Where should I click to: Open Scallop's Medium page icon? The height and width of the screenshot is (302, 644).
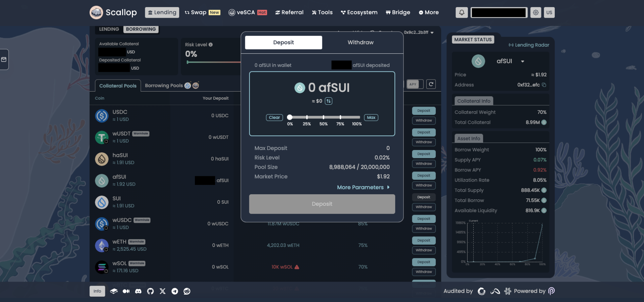pos(126,291)
